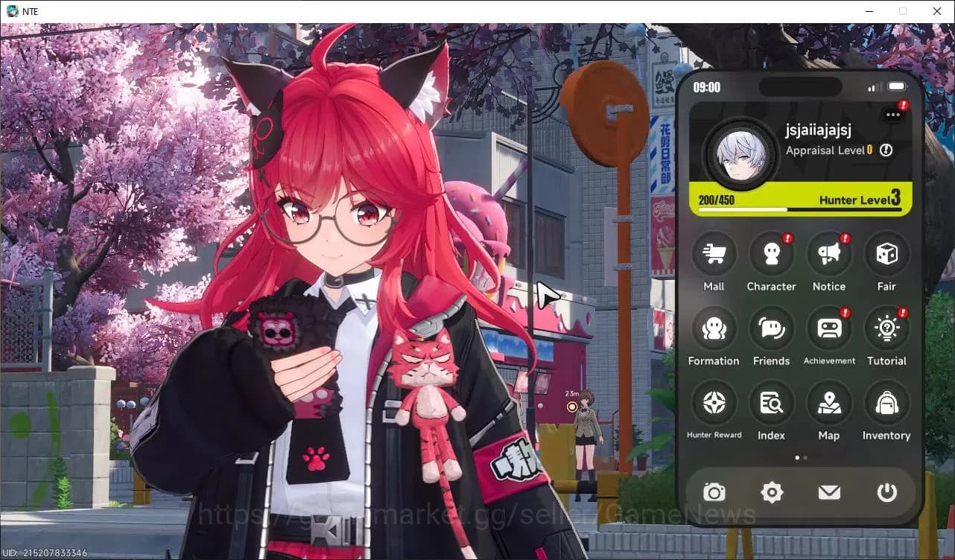The height and width of the screenshot is (560, 955).
Task: Click the player avatar portrait
Action: pyautogui.click(x=741, y=156)
